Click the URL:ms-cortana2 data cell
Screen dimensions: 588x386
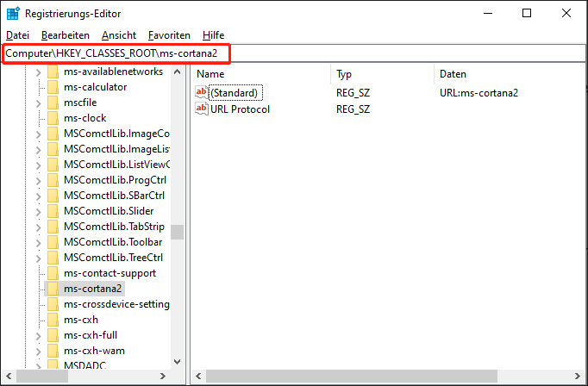click(x=479, y=92)
